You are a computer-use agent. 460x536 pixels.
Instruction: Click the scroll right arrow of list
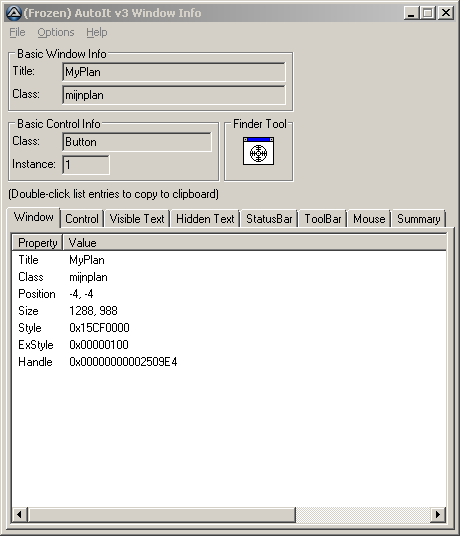point(438,514)
